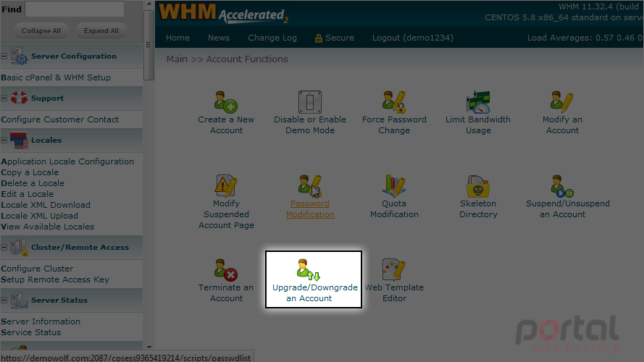Click the sidebar scrollbar down arrow

tap(149, 347)
